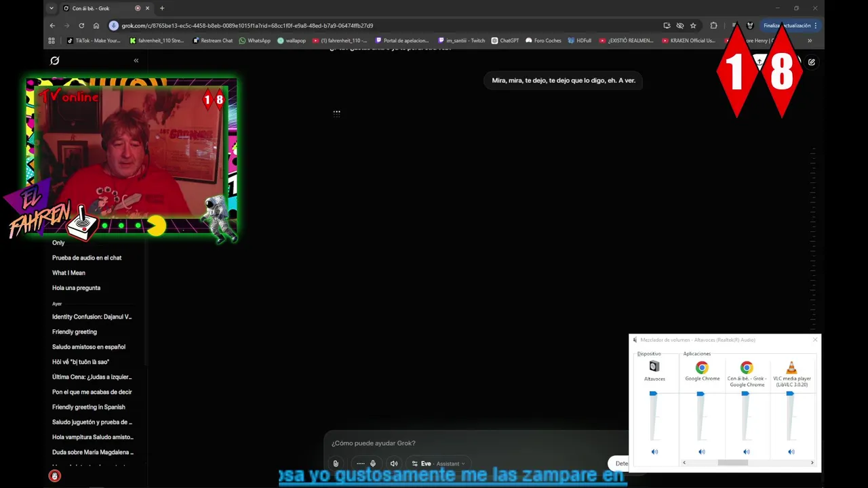Collapse the Grok sidebar with the double chevron
This screenshot has width=868, height=488.
coord(136,60)
